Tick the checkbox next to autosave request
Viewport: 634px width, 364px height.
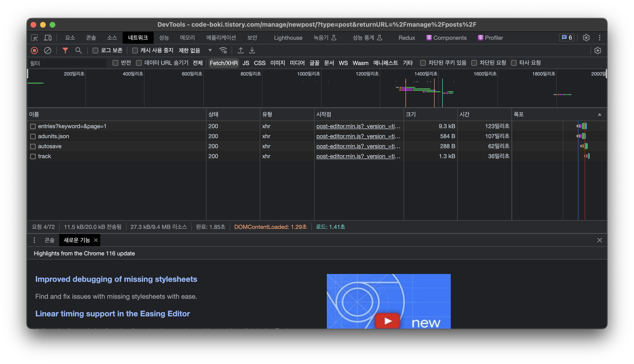click(x=33, y=147)
